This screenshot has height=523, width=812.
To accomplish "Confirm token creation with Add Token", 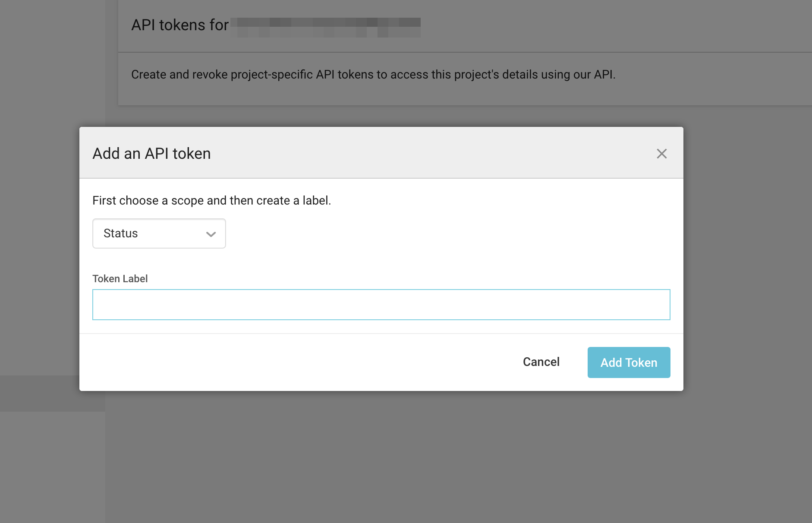I will (629, 362).
